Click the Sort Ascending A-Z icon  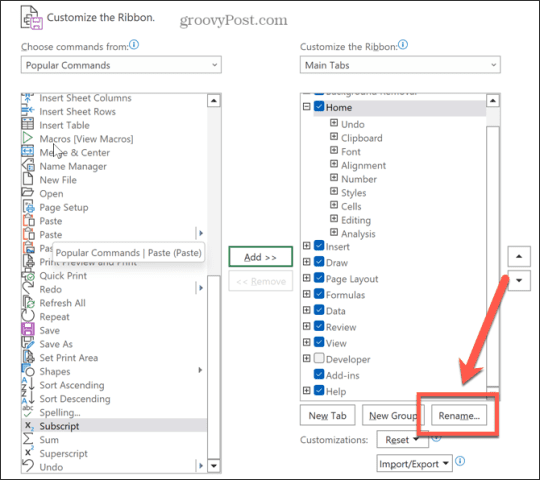pyautogui.click(x=28, y=385)
